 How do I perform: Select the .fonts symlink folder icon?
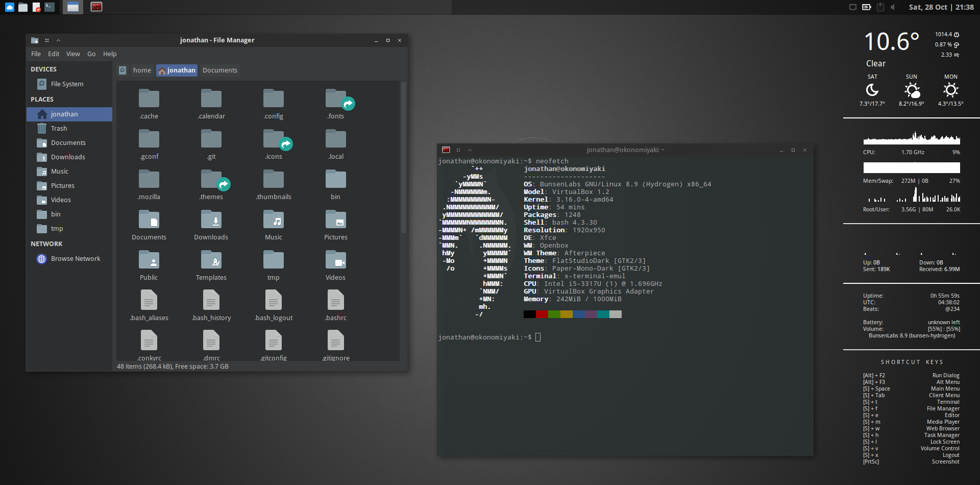pyautogui.click(x=336, y=98)
